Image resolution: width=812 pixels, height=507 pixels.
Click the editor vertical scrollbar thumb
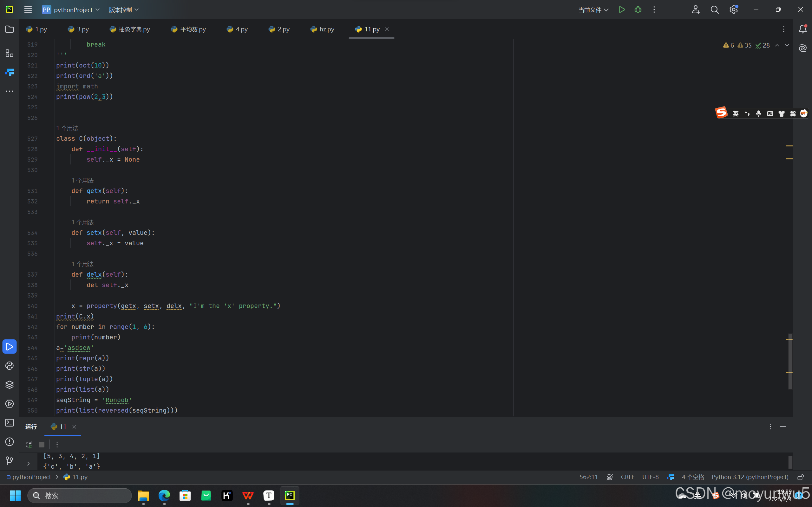click(x=790, y=361)
